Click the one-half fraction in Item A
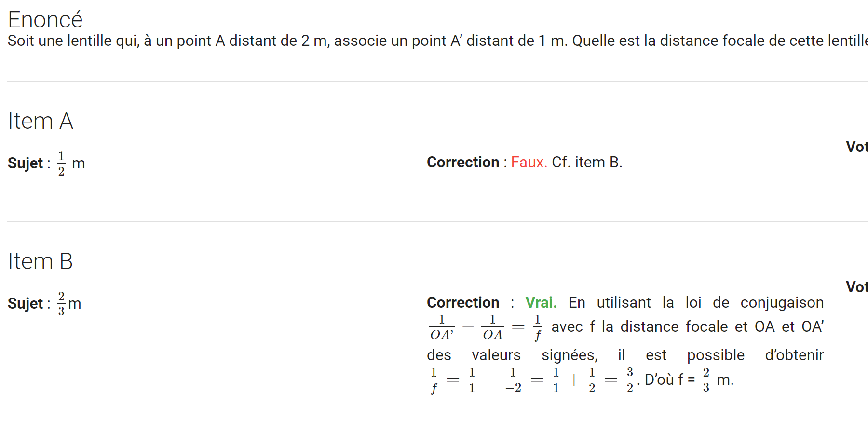 tap(61, 163)
